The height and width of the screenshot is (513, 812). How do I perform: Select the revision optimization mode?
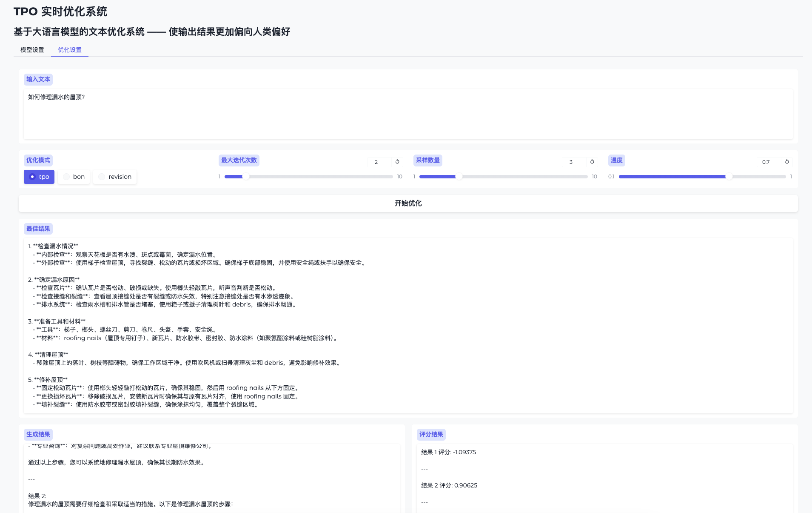pos(114,176)
